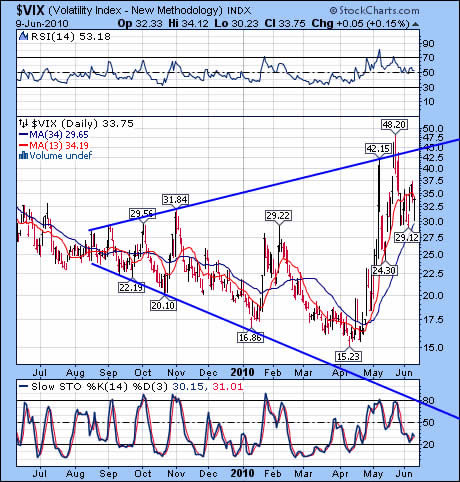
Task: Click the 24.30 low price label
Action: [x=384, y=270]
